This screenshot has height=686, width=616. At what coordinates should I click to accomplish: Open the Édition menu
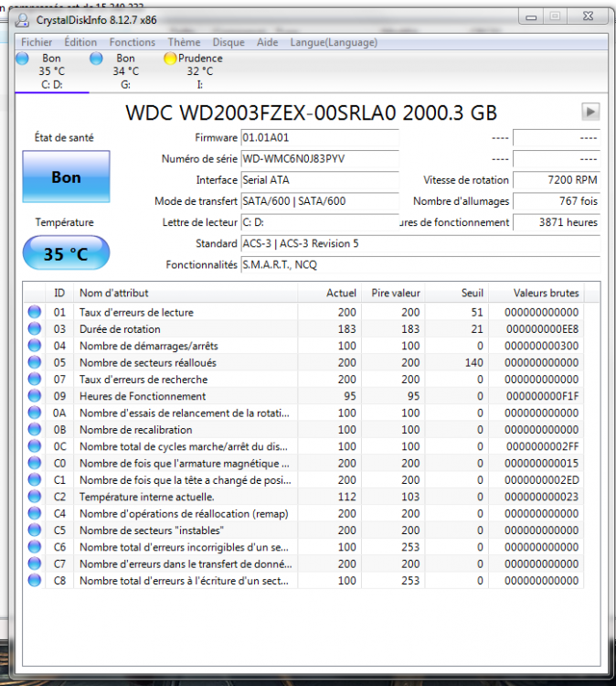pos(80,42)
